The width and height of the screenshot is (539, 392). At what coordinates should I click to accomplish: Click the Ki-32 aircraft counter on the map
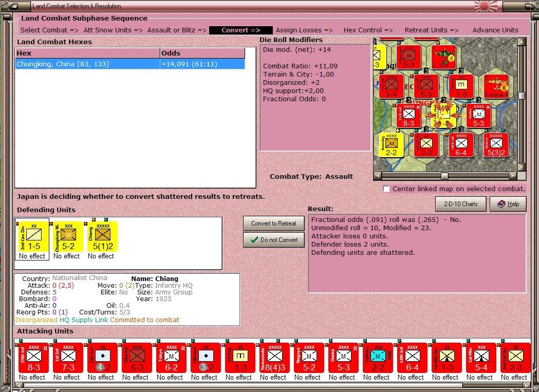pyautogui.click(x=444, y=57)
